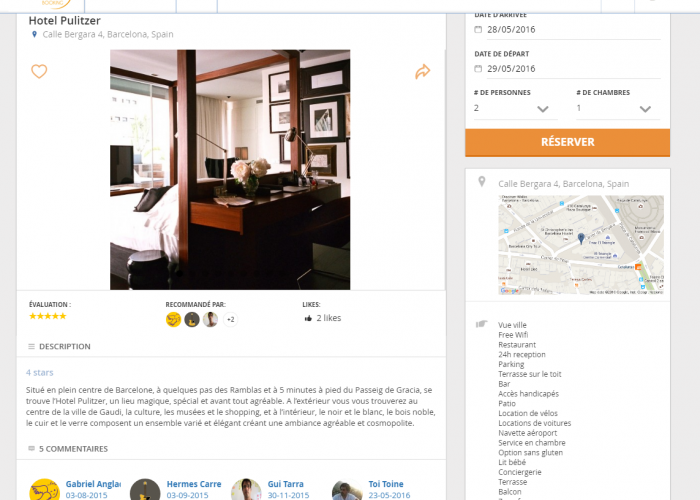The height and width of the screenshot is (500, 700).
Task: Click the +2 more recommenders badge
Action: click(x=230, y=319)
